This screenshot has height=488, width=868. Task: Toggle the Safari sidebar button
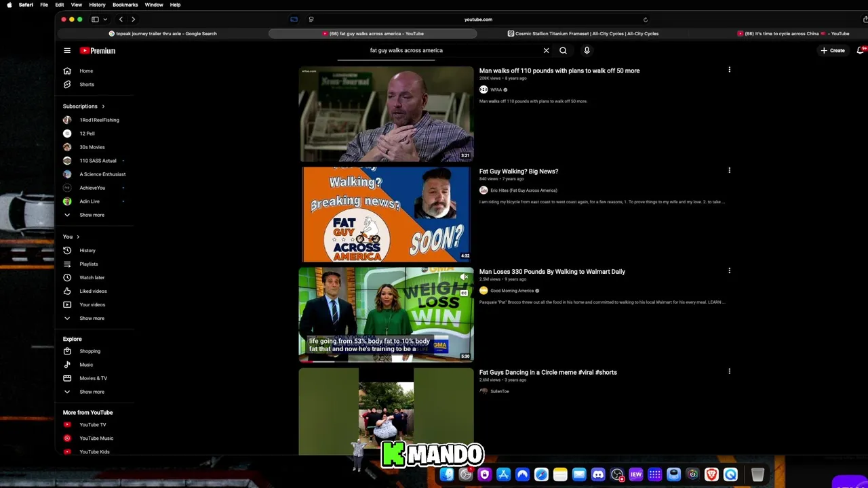(95, 20)
